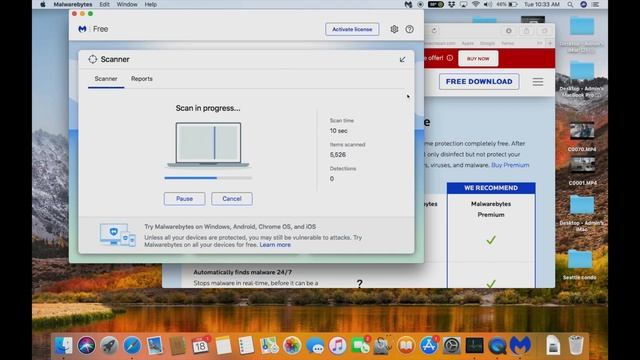Image resolution: width=640 pixels, height=360 pixels.
Task: Open the Window menu
Action: (127, 4)
